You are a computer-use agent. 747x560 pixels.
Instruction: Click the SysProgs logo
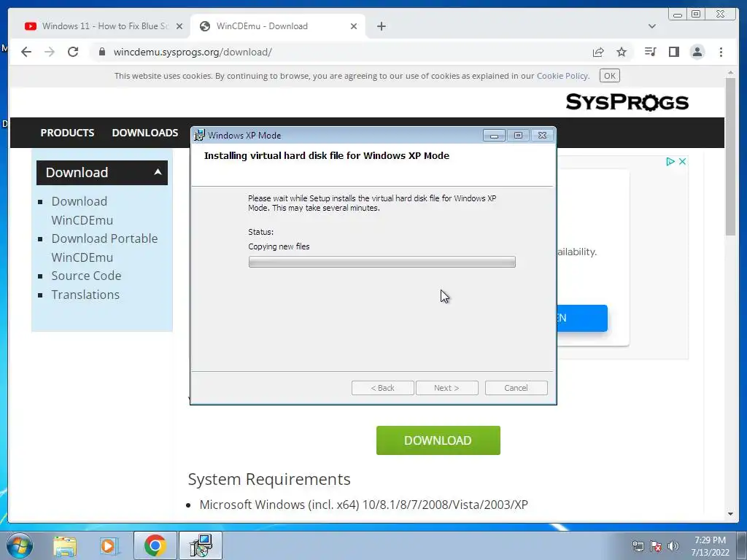click(x=627, y=102)
